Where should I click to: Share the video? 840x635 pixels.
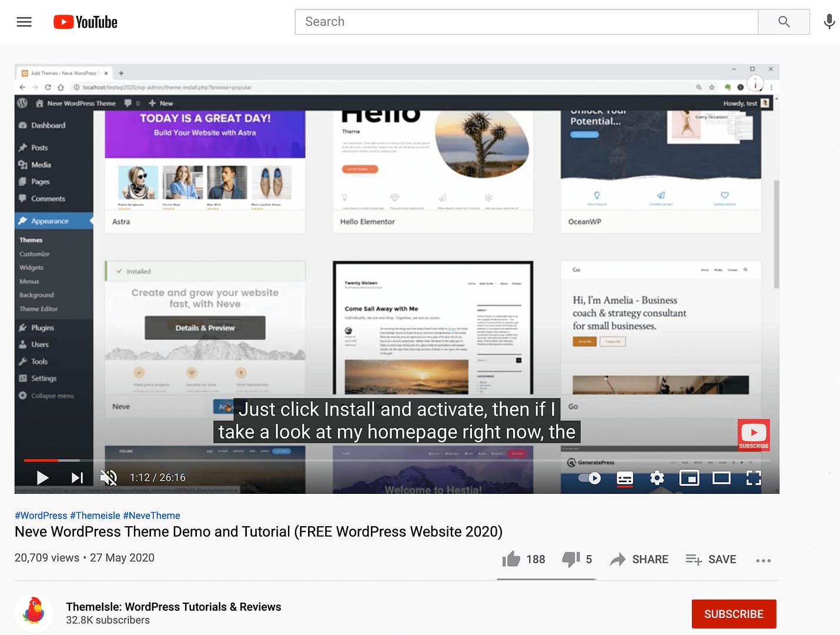click(x=639, y=559)
